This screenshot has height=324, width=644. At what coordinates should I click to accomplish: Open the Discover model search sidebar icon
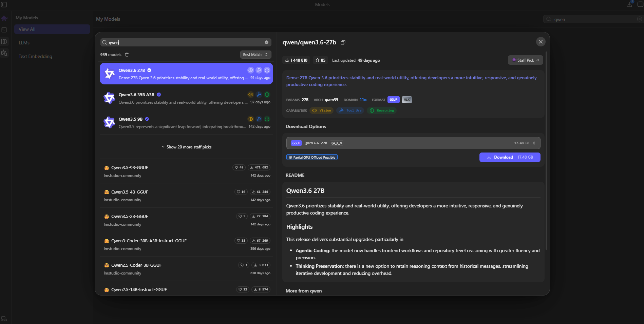point(4,53)
